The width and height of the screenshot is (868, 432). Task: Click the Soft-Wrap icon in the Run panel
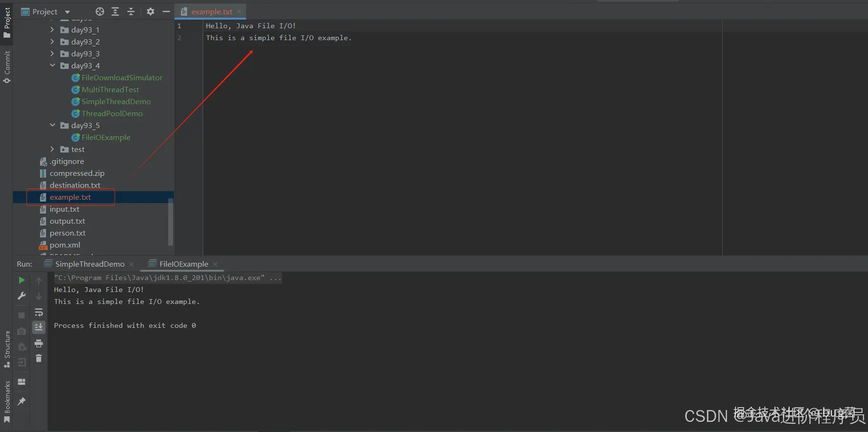coord(39,313)
